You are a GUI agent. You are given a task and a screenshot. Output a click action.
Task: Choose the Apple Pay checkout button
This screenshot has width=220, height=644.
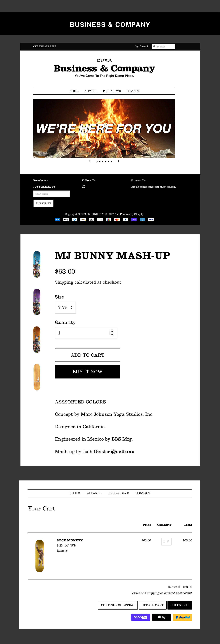[x=162, y=617]
